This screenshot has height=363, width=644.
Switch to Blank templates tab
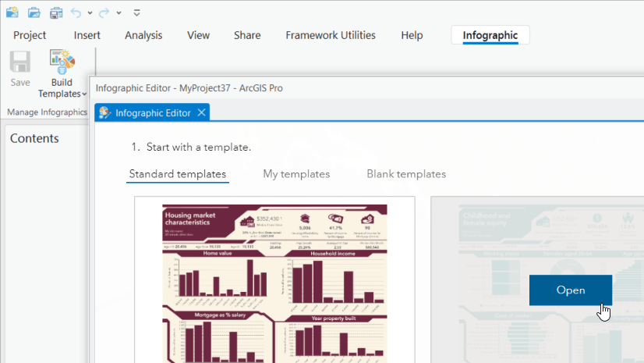coord(406,174)
